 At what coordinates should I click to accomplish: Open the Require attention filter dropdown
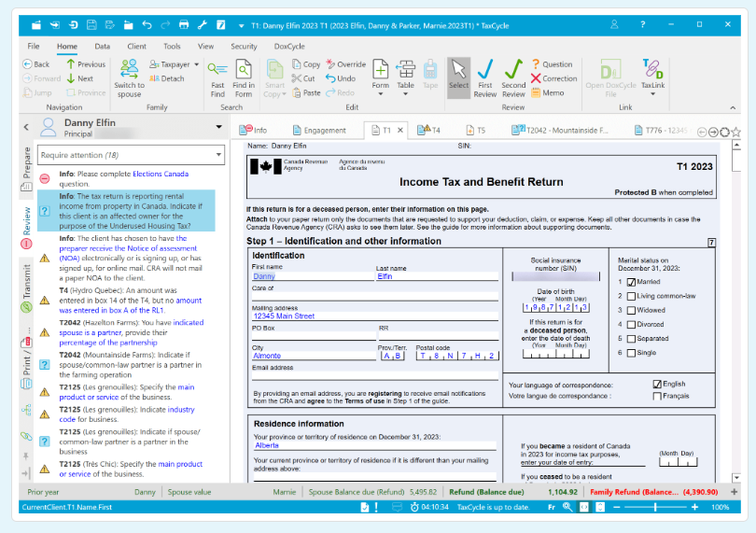pyautogui.click(x=218, y=155)
